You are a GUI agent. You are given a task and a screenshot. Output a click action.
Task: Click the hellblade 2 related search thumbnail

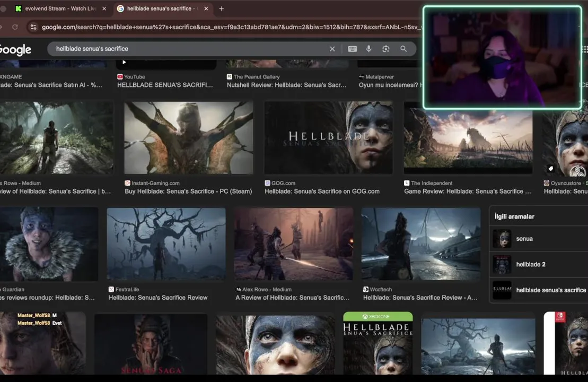[x=502, y=264]
